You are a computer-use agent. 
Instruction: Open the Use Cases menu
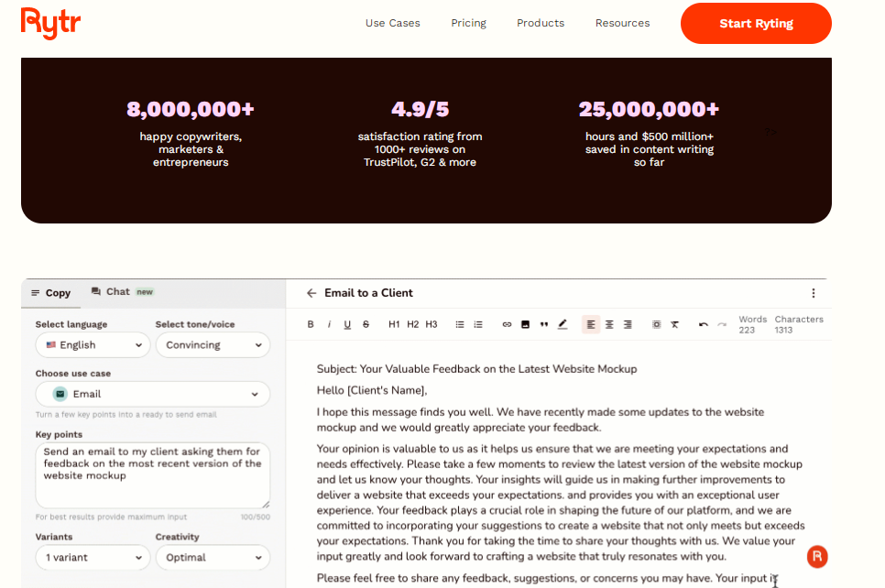point(393,23)
